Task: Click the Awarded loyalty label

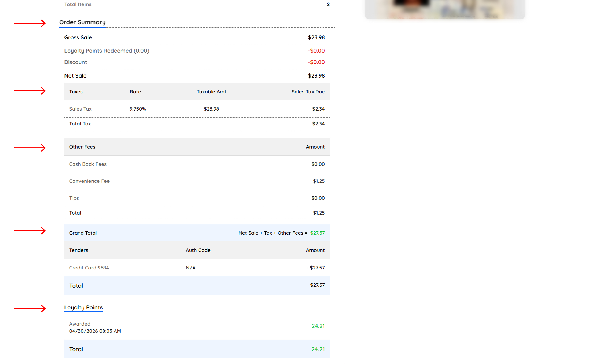Action: [x=80, y=324]
